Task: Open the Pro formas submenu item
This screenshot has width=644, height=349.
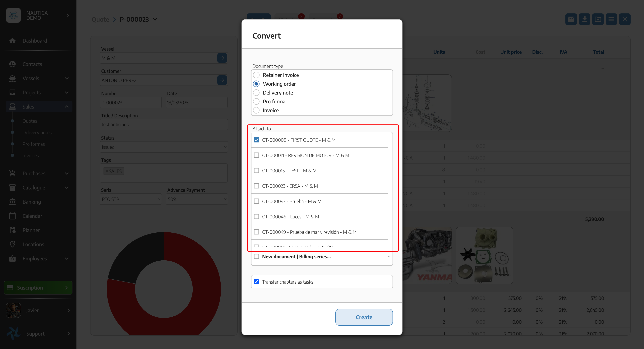Action: (34, 144)
